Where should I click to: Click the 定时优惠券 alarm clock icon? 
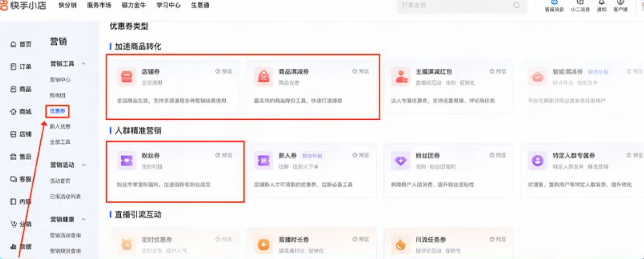127,245
